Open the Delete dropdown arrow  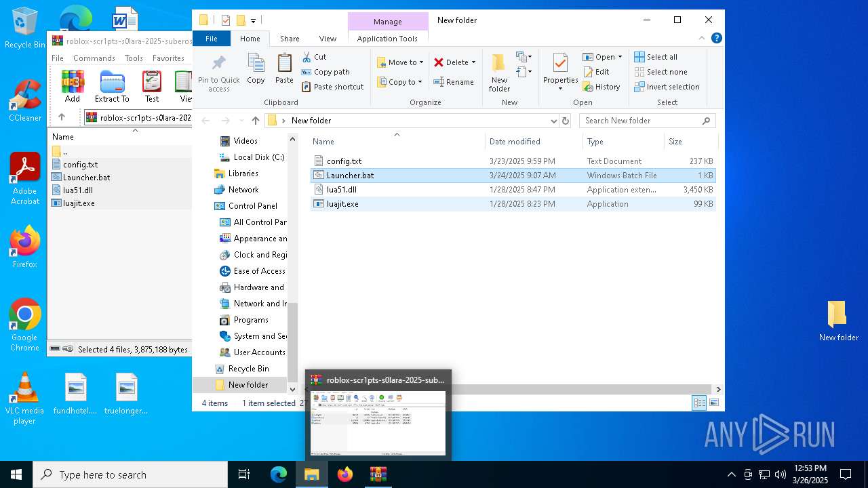[473, 62]
